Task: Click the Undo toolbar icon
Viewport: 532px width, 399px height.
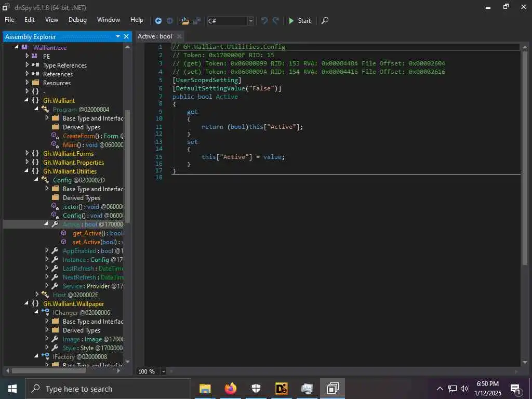Action: coord(264,21)
